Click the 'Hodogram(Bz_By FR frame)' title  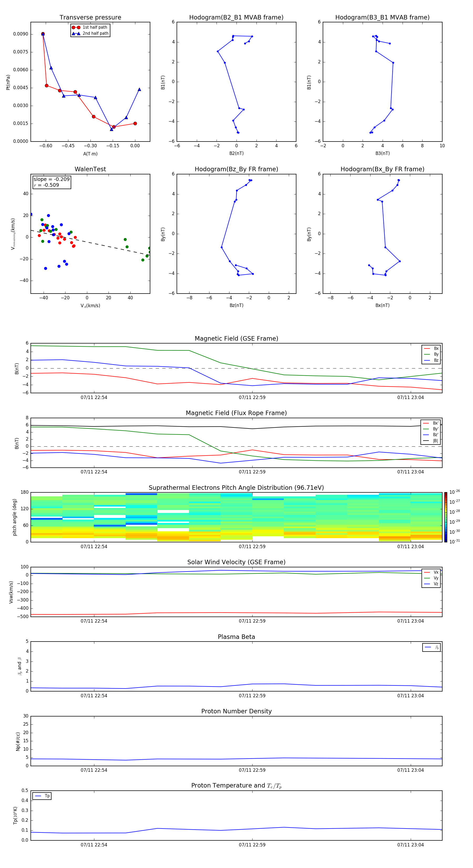[x=236, y=169]
